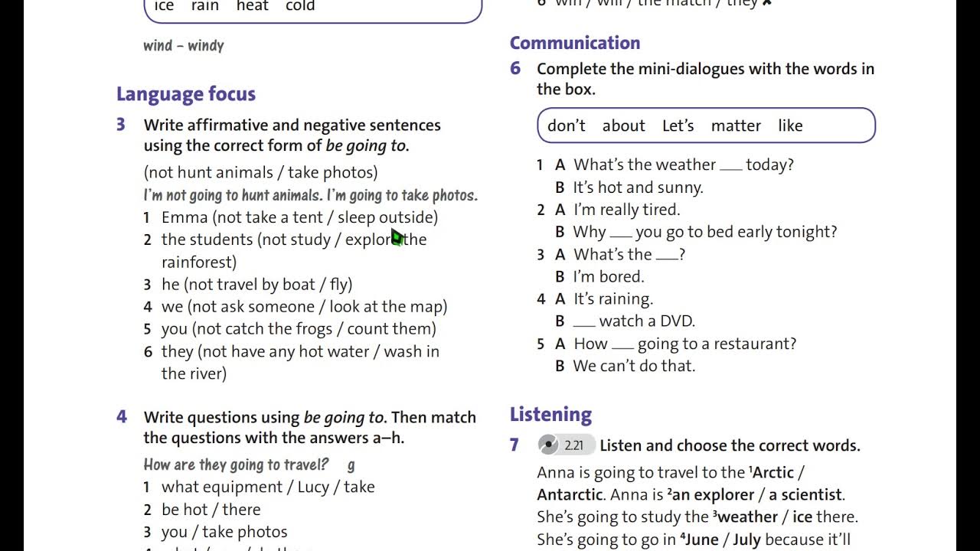980x551 pixels.
Task: Click the line "you / take photos"
Action: tap(224, 532)
